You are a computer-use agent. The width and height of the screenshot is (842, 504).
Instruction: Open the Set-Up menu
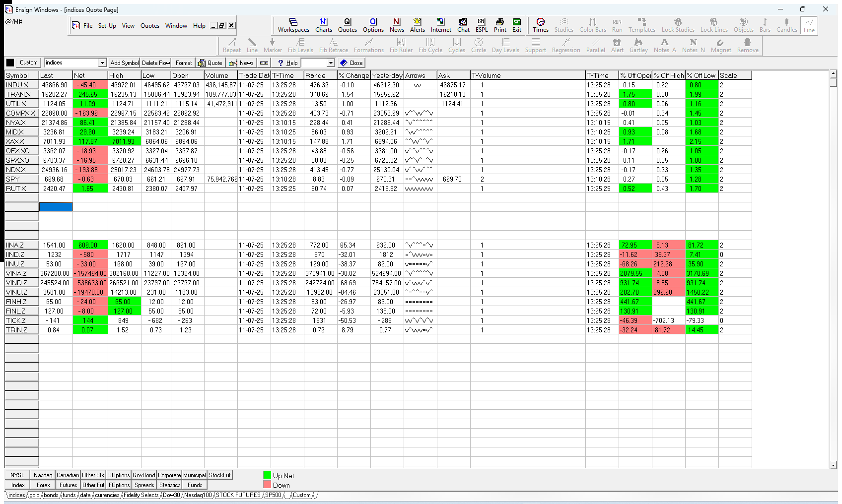tap(107, 26)
